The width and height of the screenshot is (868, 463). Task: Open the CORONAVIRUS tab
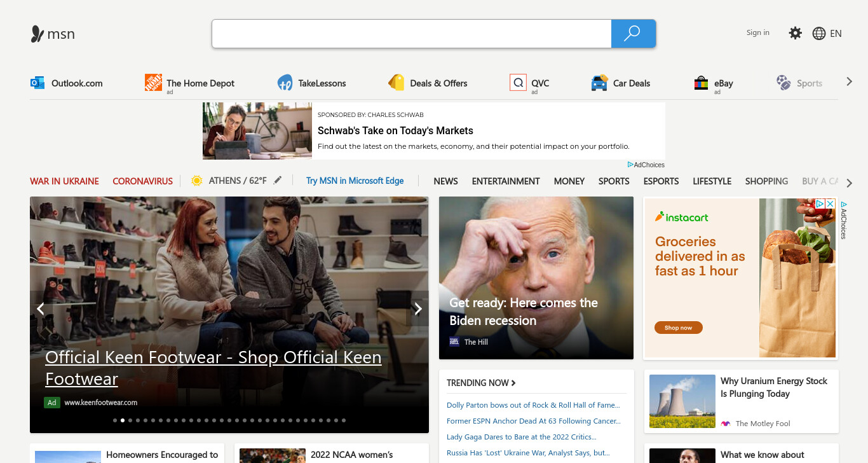pos(142,181)
